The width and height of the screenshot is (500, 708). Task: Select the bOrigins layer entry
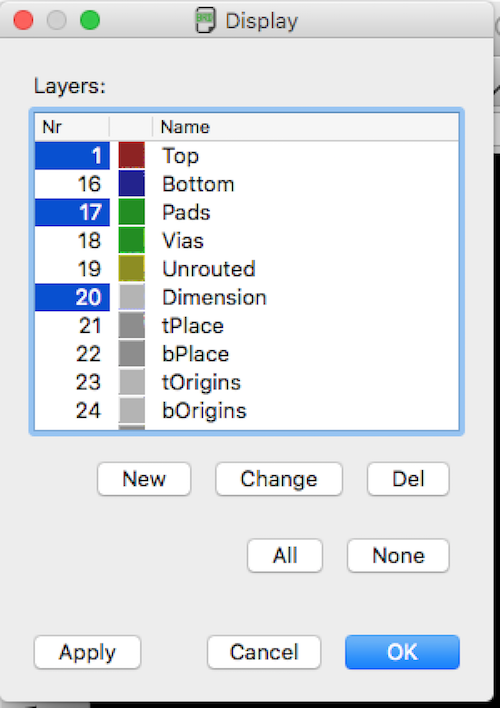(247, 410)
